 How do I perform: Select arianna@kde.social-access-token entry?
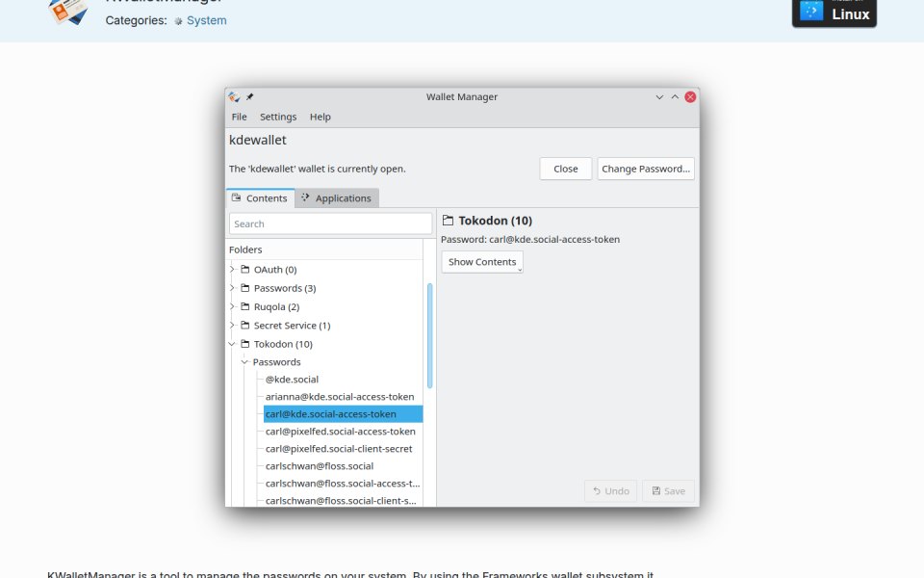pos(340,397)
